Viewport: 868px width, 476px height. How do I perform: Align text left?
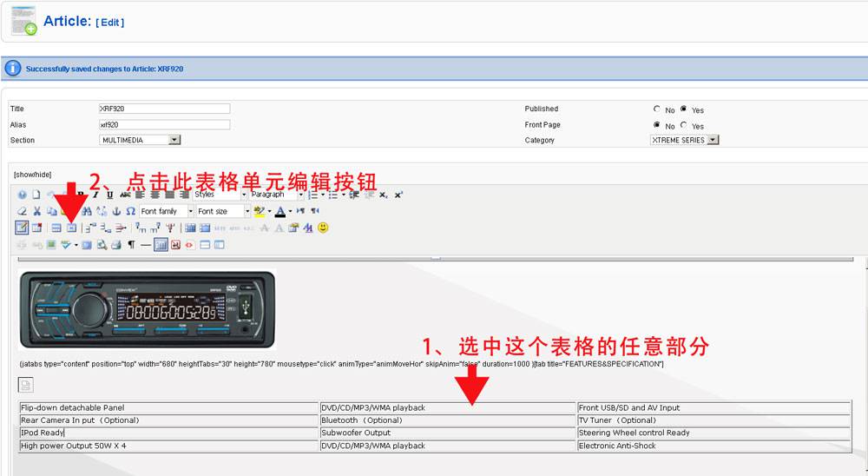(x=139, y=195)
